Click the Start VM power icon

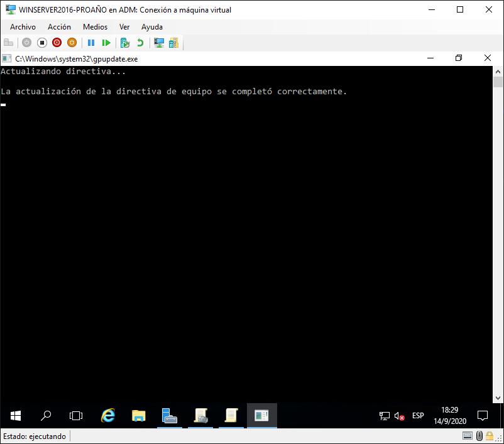[26, 43]
